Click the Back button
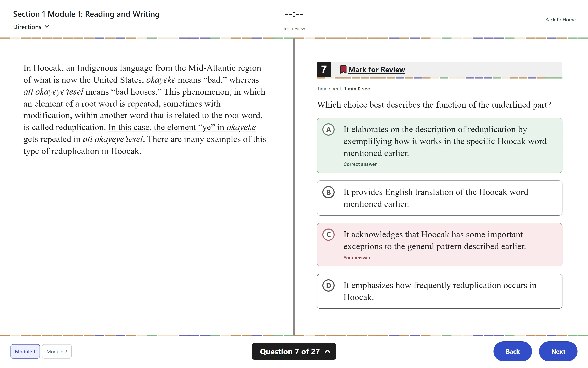 tap(512, 351)
